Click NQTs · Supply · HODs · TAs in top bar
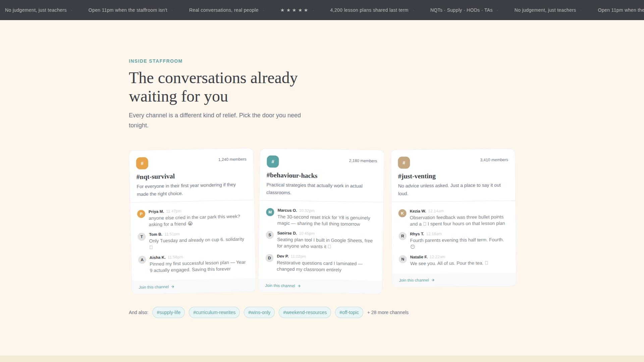The image size is (644, 362). pyautogui.click(x=461, y=10)
